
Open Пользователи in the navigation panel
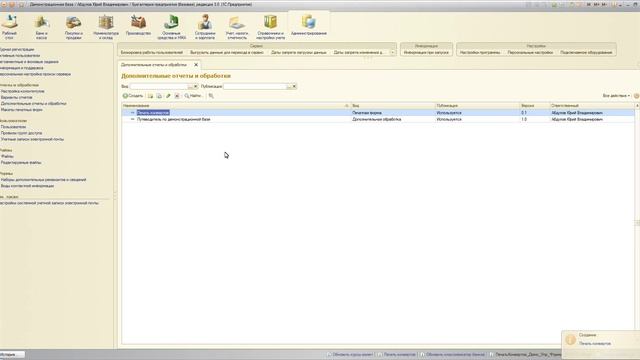[13, 127]
